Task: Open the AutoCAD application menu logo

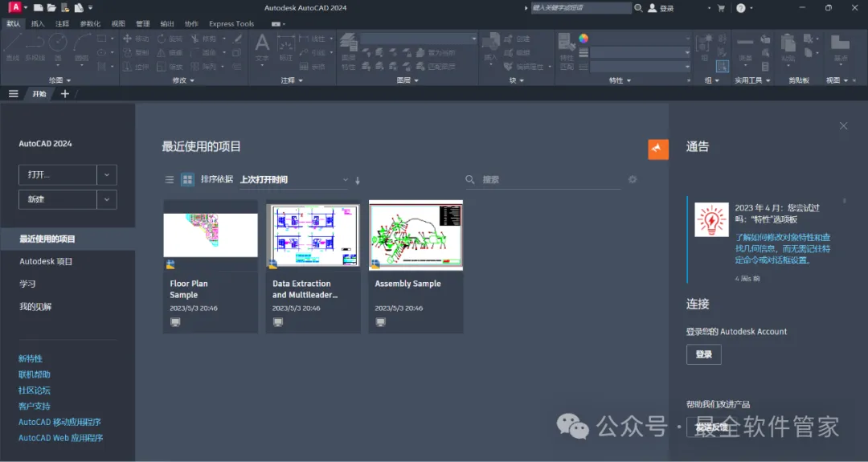Action: [x=15, y=7]
